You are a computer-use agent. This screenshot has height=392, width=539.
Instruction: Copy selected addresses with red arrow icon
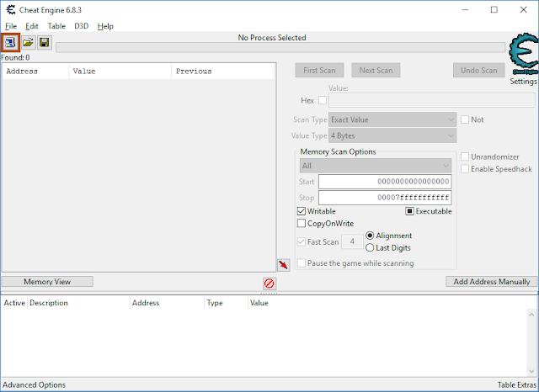click(x=284, y=265)
